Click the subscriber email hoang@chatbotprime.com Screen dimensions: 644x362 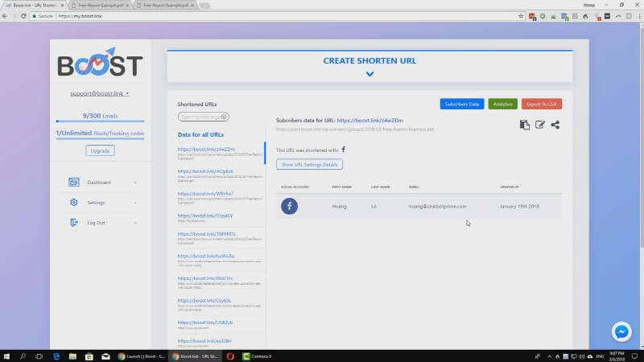pos(437,206)
